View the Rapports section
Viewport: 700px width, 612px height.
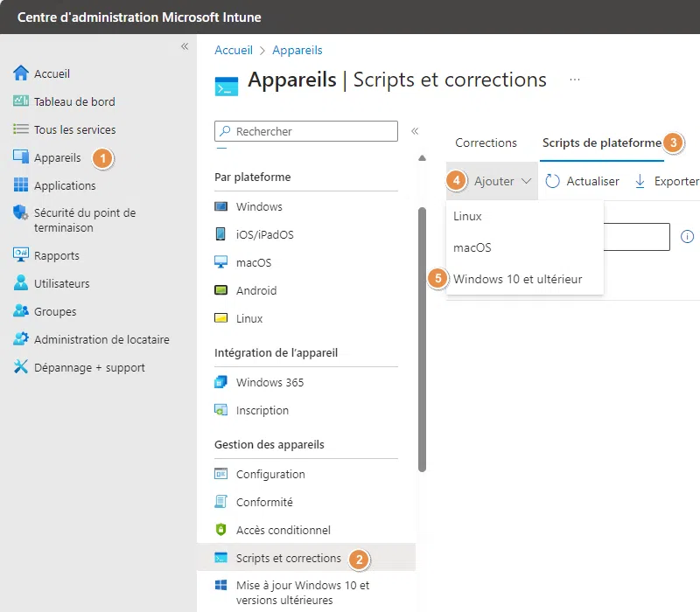click(51, 255)
